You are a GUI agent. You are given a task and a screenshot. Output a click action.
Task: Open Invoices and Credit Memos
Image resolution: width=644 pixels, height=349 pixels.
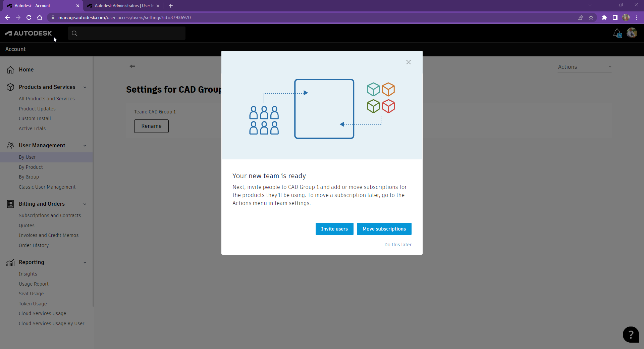pyautogui.click(x=49, y=235)
